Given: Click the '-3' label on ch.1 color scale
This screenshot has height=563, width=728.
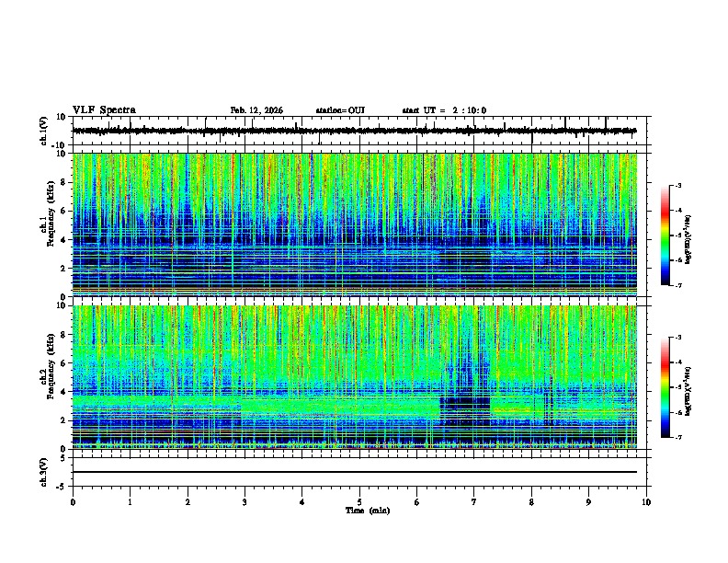Looking at the screenshot, I should [677, 185].
